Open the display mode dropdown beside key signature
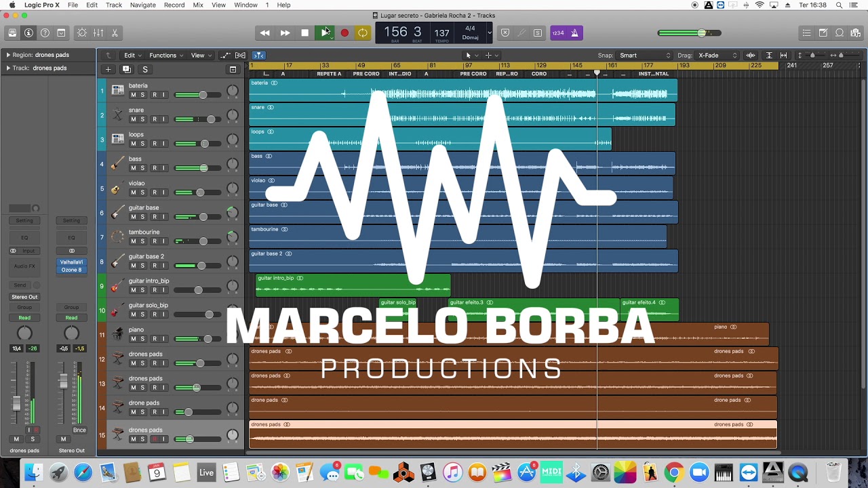868x488 pixels. click(490, 33)
